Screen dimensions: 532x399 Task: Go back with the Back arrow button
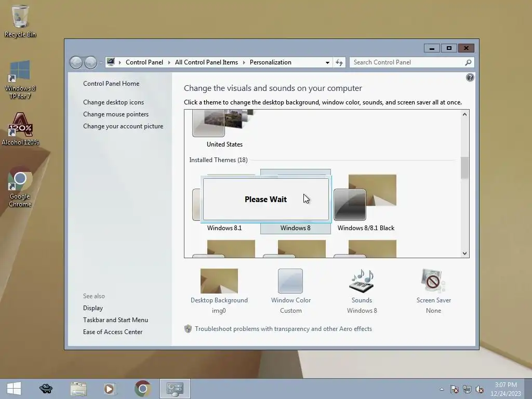pos(76,62)
